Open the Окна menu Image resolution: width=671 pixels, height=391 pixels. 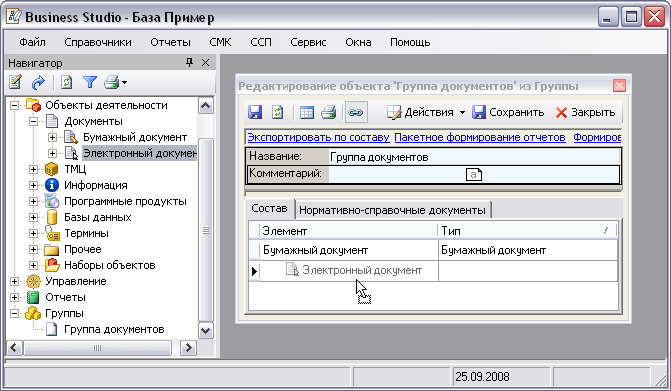click(x=358, y=42)
